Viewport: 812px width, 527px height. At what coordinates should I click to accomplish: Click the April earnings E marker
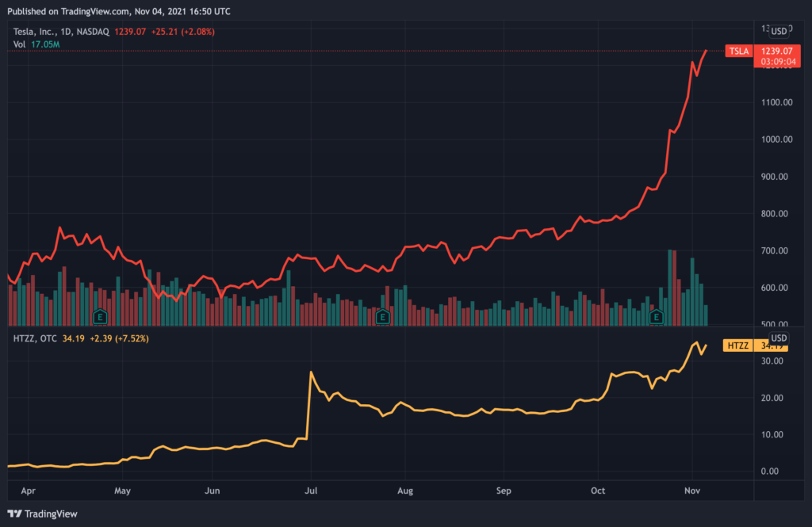100,317
